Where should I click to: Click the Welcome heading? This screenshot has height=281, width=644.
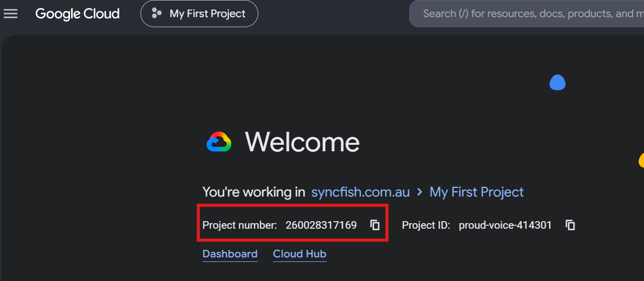point(302,142)
